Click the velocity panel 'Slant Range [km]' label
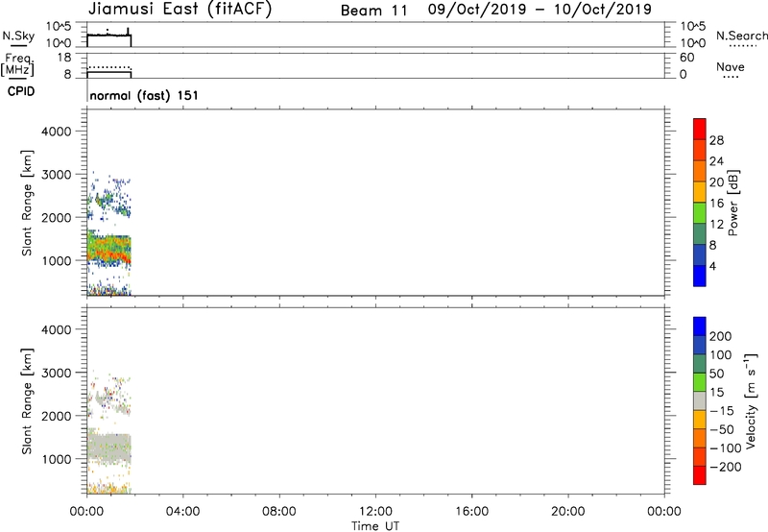Image resolution: width=768 pixels, height=532 pixels. [27, 401]
